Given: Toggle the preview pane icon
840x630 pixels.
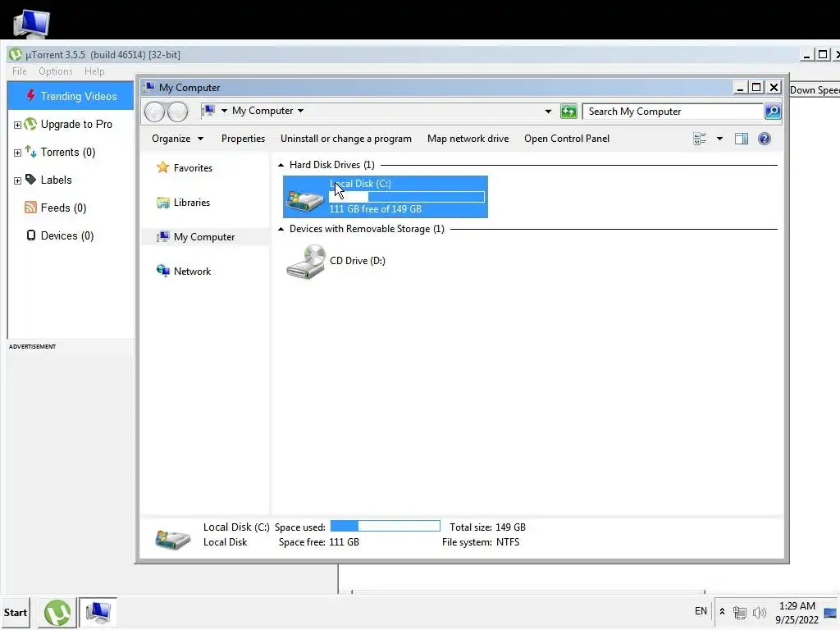Looking at the screenshot, I should pos(742,139).
